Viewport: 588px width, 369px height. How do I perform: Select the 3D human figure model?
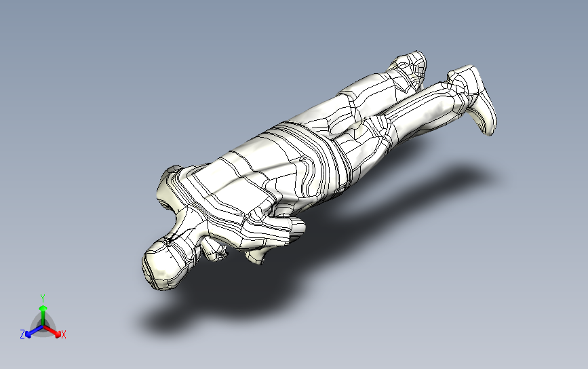(x=319, y=171)
